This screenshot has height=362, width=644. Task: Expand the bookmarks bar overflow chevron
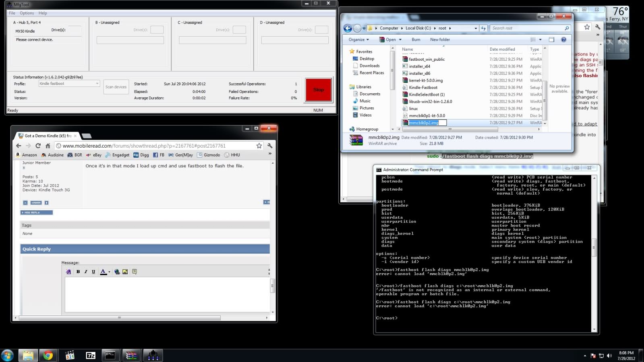(270, 154)
